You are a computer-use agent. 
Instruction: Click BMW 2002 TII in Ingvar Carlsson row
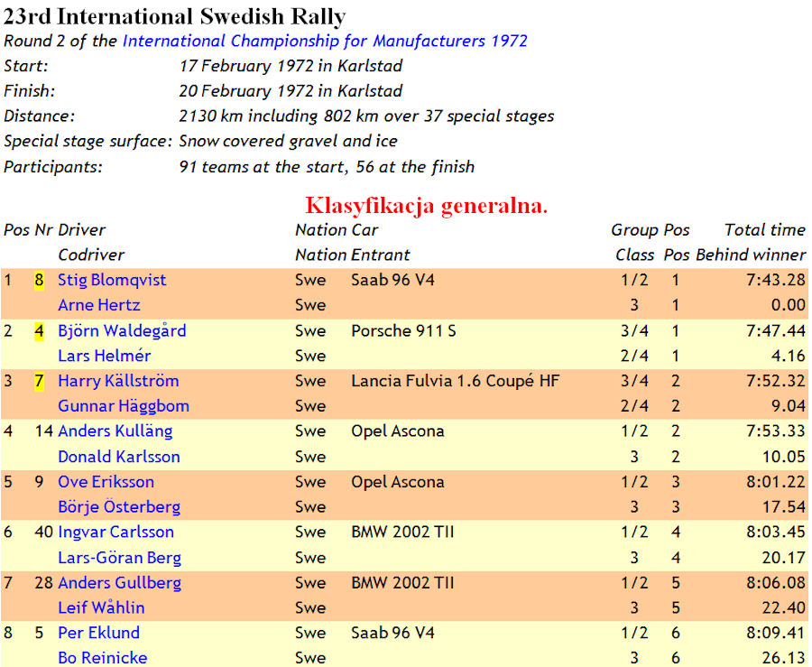(x=402, y=533)
